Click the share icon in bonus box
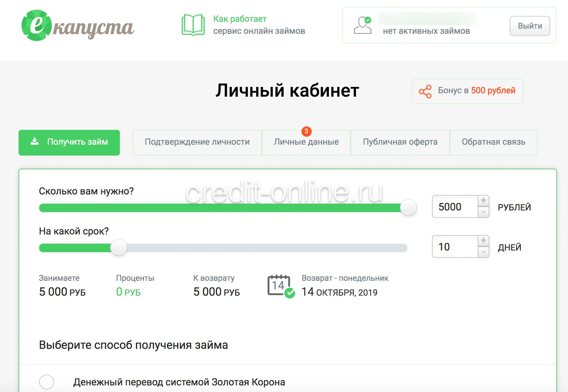 coord(425,91)
